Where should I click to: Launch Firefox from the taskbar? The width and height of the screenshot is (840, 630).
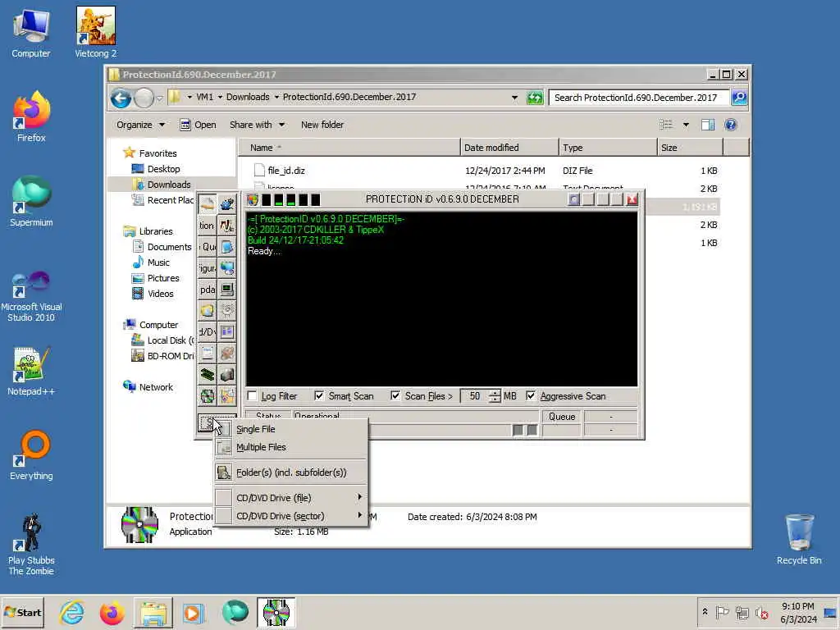pyautogui.click(x=112, y=612)
